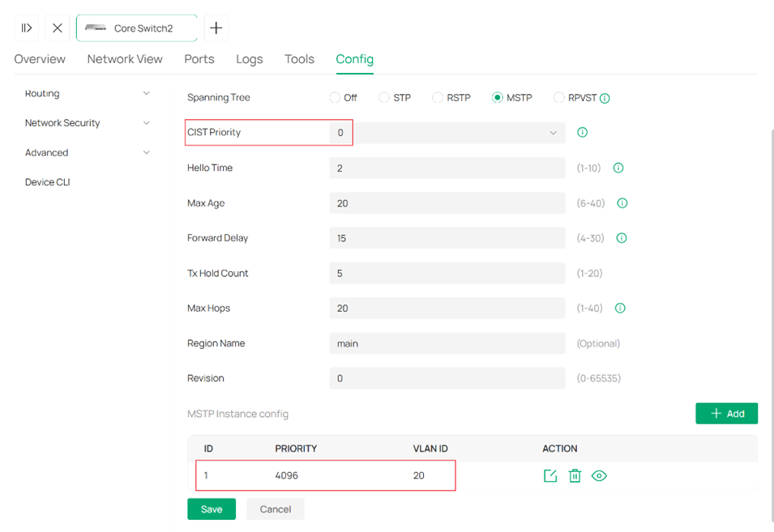The width and height of the screenshot is (774, 532).
Task: Add a new device tab with the plus icon
Action: pos(216,28)
